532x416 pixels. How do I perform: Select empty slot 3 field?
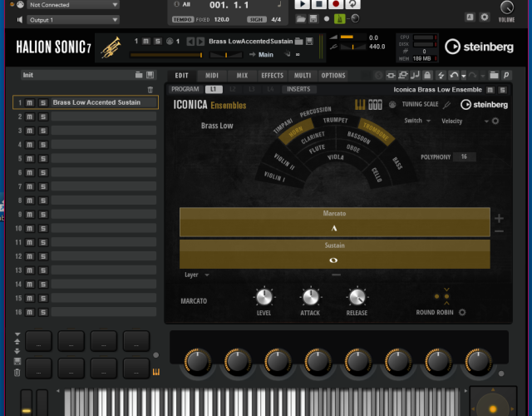tap(103, 131)
